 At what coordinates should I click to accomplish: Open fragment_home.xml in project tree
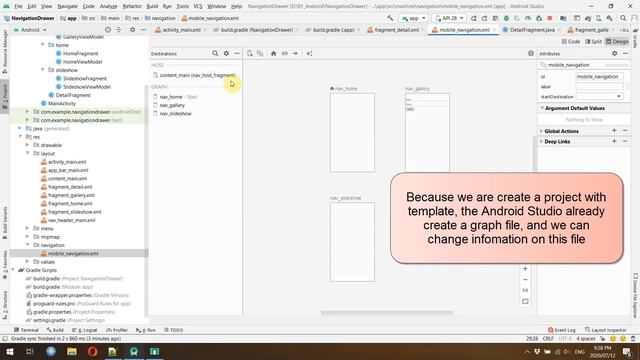70,203
